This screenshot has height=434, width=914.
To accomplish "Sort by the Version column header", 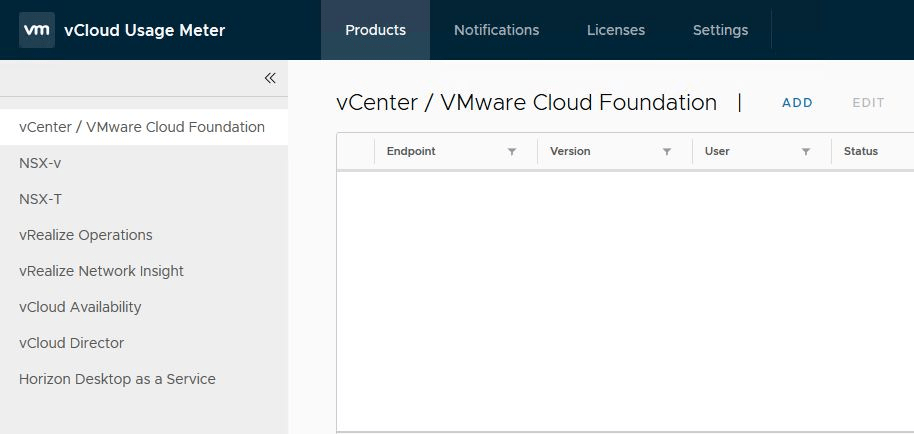I will pyautogui.click(x=570, y=151).
